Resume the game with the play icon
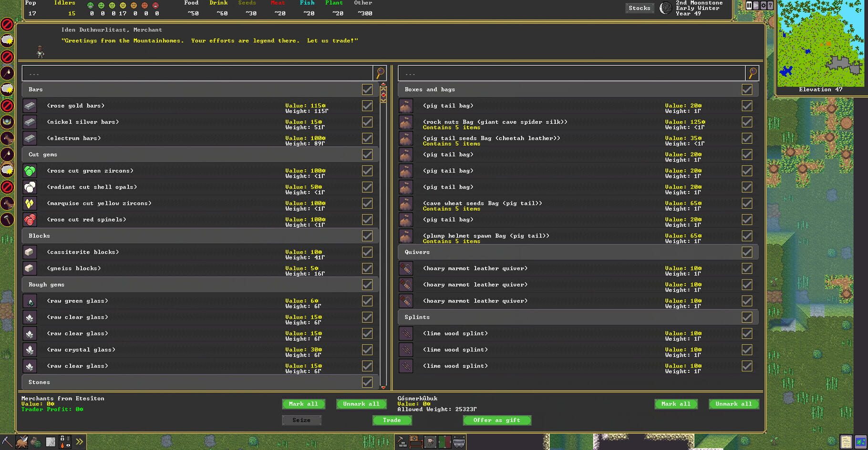Image resolution: width=868 pixels, height=450 pixels. coord(756,5)
